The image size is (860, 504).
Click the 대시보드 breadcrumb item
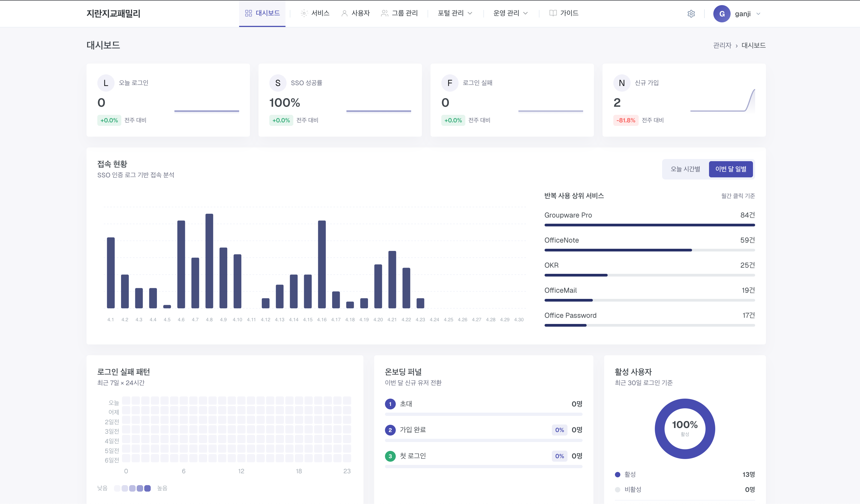click(754, 45)
